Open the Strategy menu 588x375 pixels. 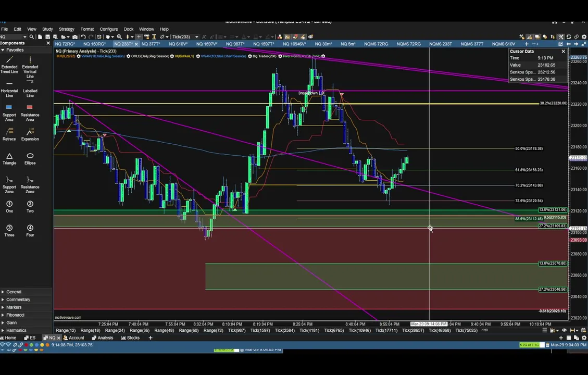click(x=66, y=29)
